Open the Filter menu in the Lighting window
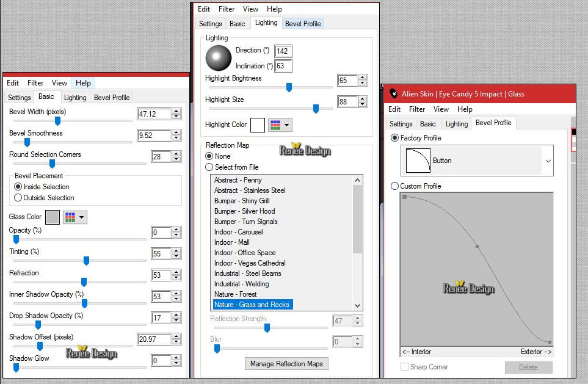Viewport: 588px width, 384px height. coord(227,9)
